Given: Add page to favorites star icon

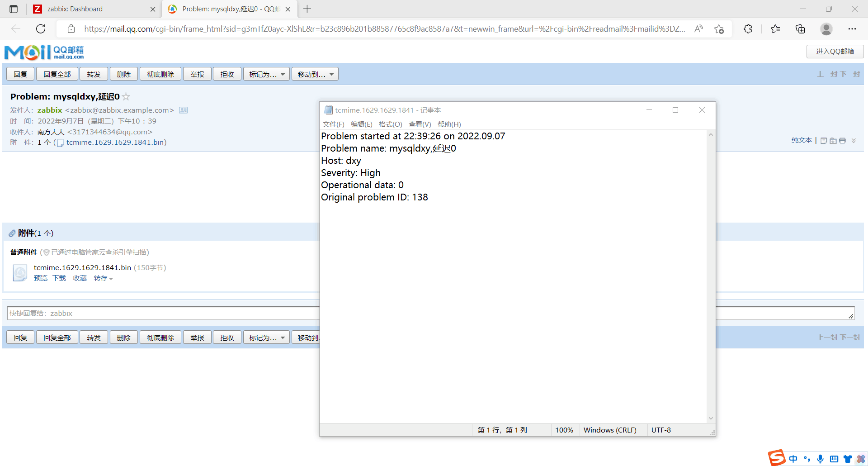Looking at the screenshot, I should 719,29.
